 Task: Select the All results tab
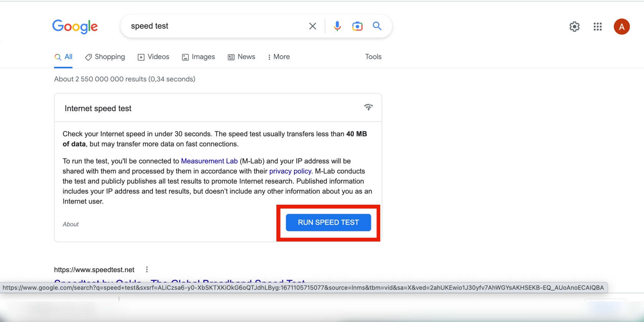(64, 57)
